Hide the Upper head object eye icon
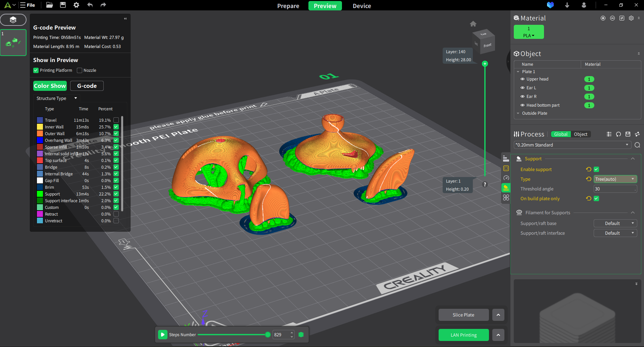644x347 pixels. pyautogui.click(x=523, y=79)
